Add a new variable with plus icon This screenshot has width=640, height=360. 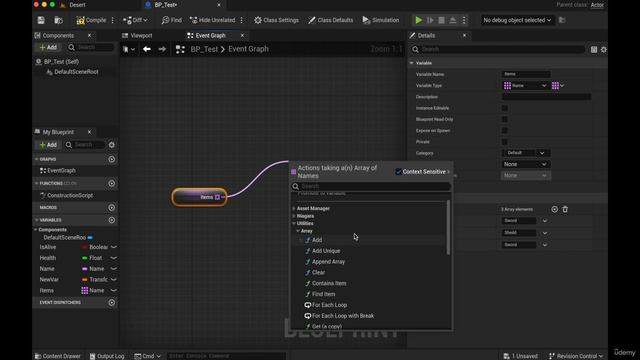tap(111, 220)
